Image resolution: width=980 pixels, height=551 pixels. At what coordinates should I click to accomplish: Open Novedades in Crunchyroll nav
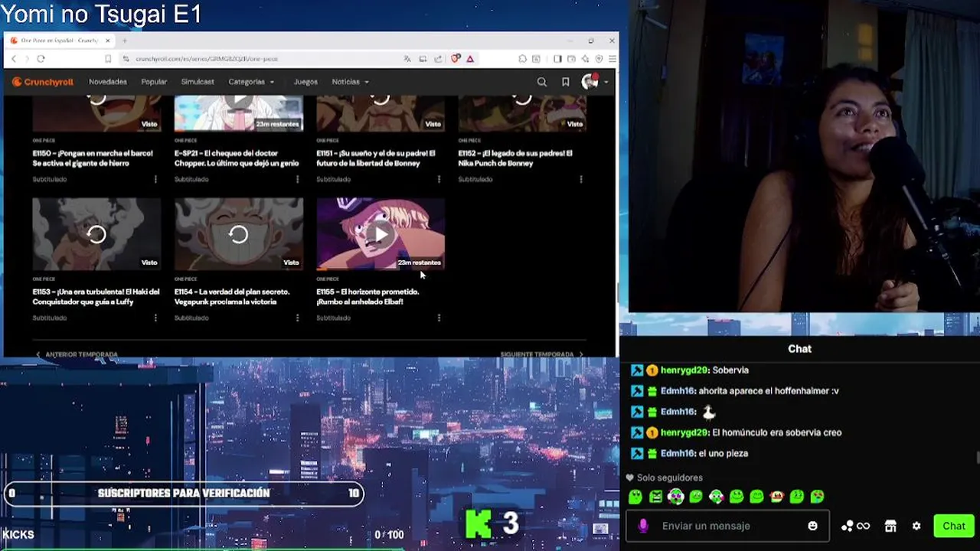pos(108,82)
